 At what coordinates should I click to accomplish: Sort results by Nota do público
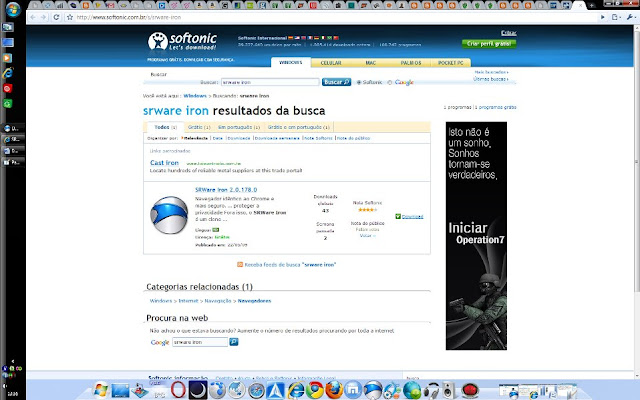(x=353, y=138)
